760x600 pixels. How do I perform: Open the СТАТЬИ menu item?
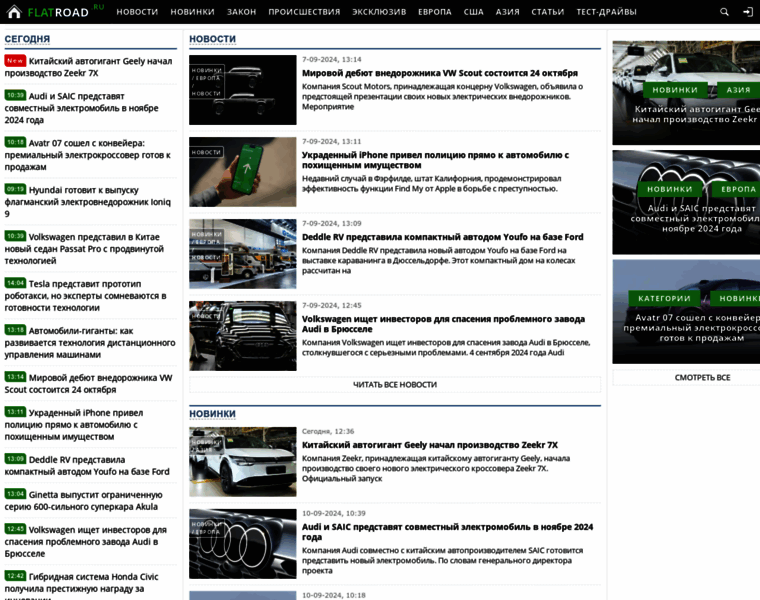click(x=548, y=12)
